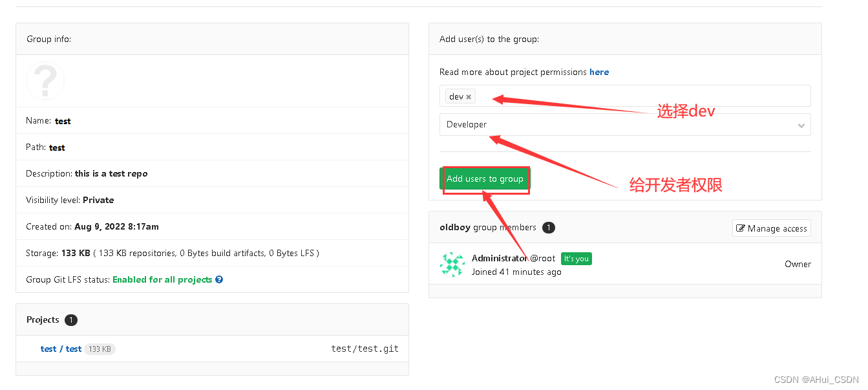Remove the dev user tag
868x390 pixels.
(x=469, y=97)
